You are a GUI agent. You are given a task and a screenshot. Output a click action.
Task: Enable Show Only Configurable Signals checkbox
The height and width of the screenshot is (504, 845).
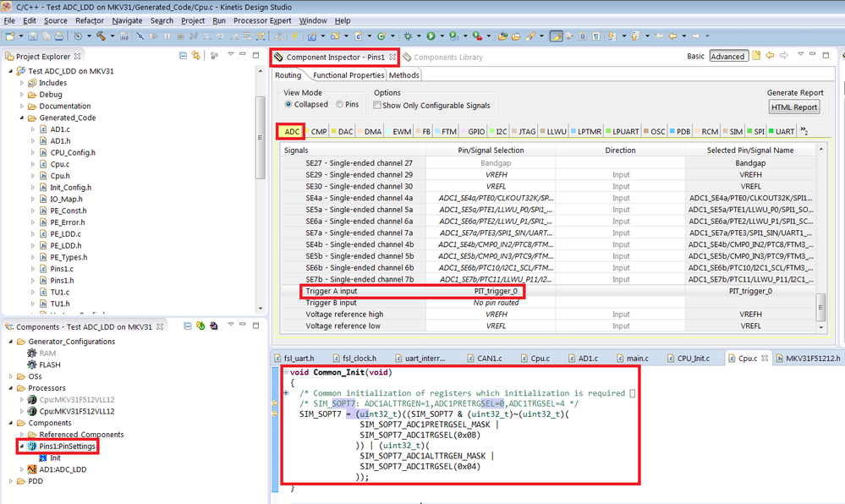(377, 105)
